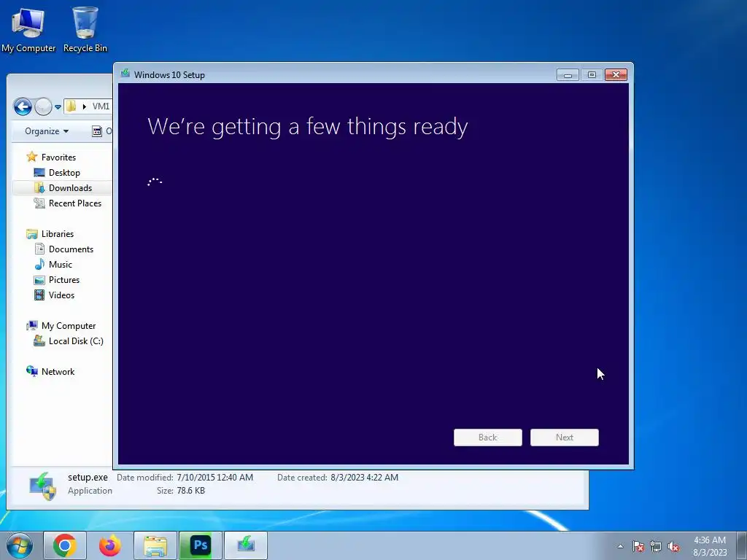Click folder icon in Explorer address bar
The width and height of the screenshot is (747, 560).
[71, 106]
